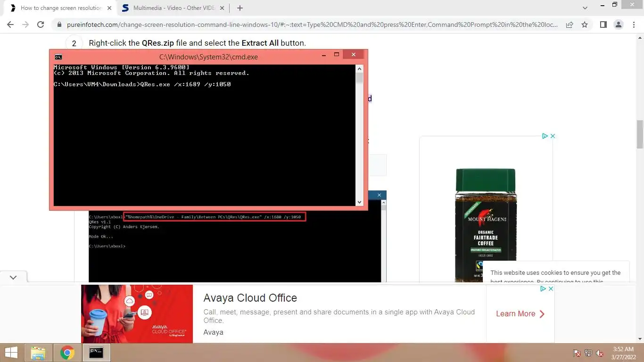
Task: Open the Windows Start button
Action: [x=11, y=353]
